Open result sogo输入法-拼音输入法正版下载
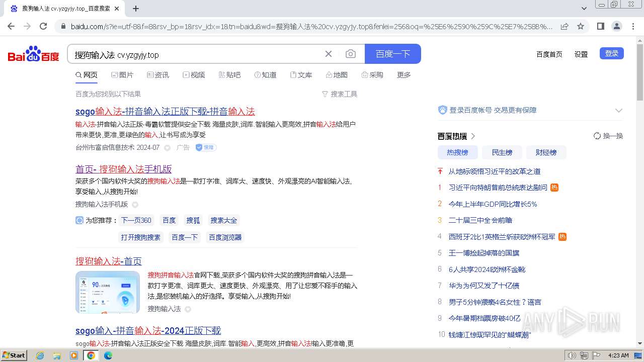 (165, 112)
